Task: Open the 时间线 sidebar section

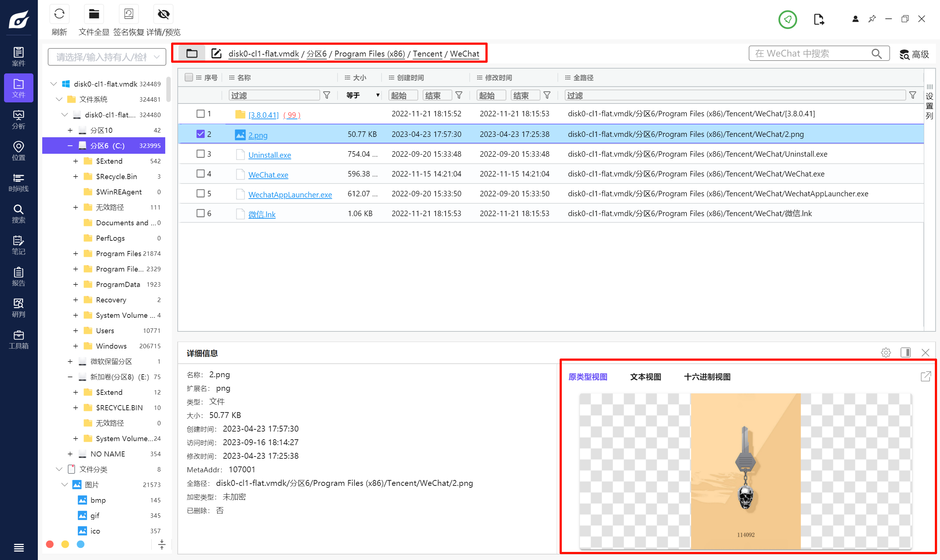Action: 18,182
